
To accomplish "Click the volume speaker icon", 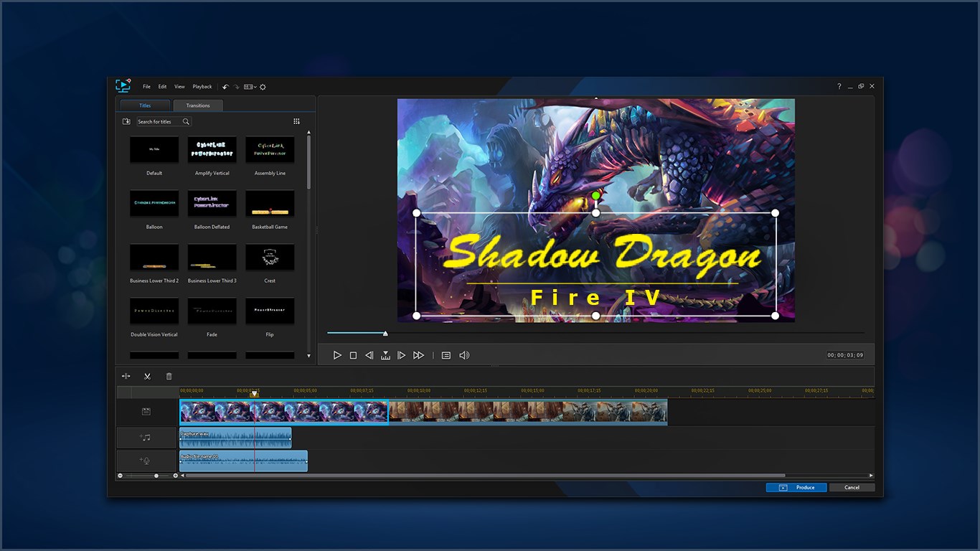I will coord(464,355).
